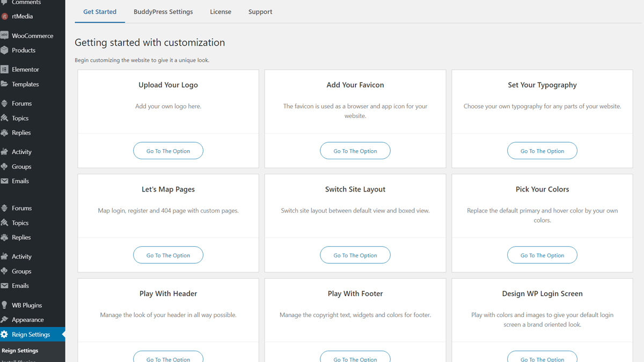Select the Support tab
644x362 pixels.
260,12
